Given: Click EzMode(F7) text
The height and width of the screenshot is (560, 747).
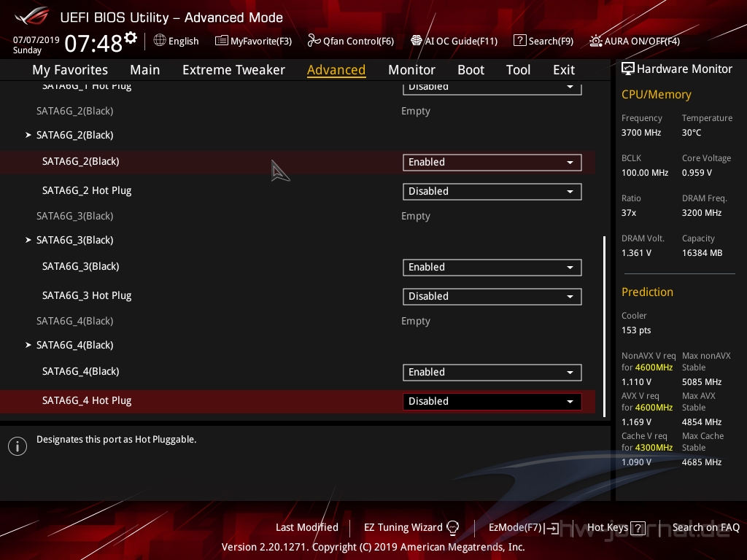Looking at the screenshot, I should (x=515, y=528).
